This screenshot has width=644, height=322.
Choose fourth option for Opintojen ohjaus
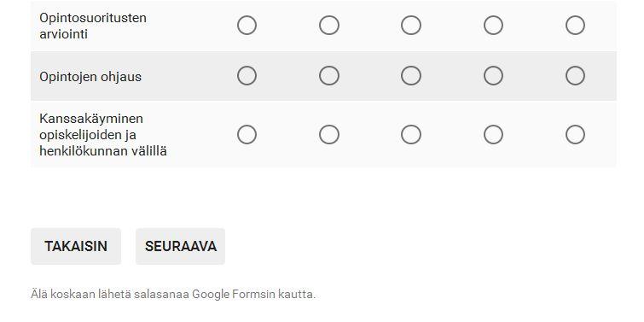click(493, 76)
